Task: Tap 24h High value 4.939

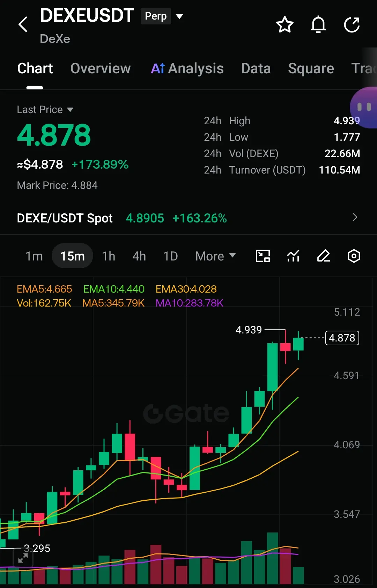Action: click(x=347, y=121)
